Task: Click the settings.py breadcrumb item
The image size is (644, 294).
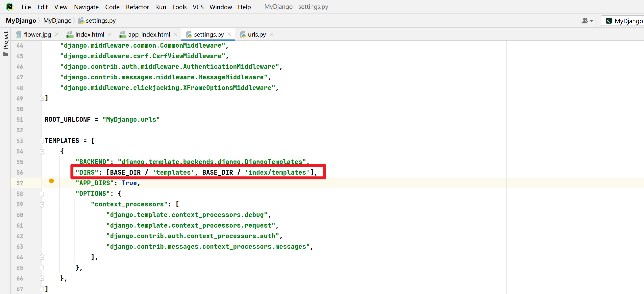Action: (x=100, y=20)
